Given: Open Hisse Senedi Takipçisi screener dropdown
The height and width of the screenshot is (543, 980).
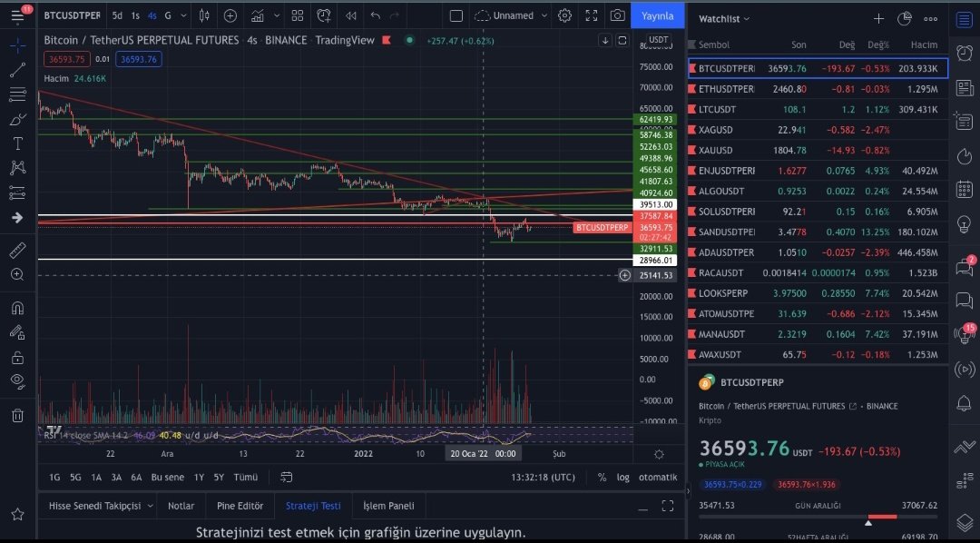Looking at the screenshot, I should tap(101, 506).
